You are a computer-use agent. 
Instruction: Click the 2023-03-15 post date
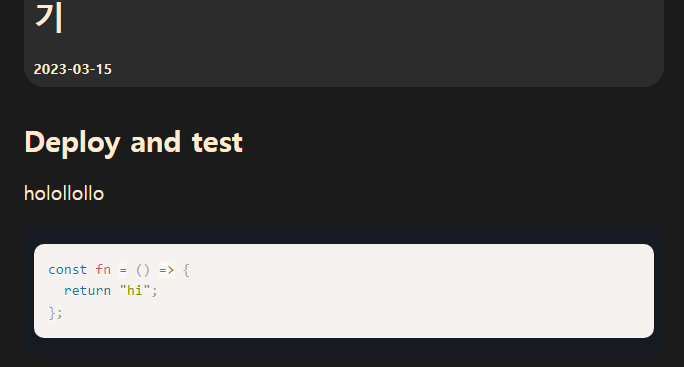click(x=73, y=69)
